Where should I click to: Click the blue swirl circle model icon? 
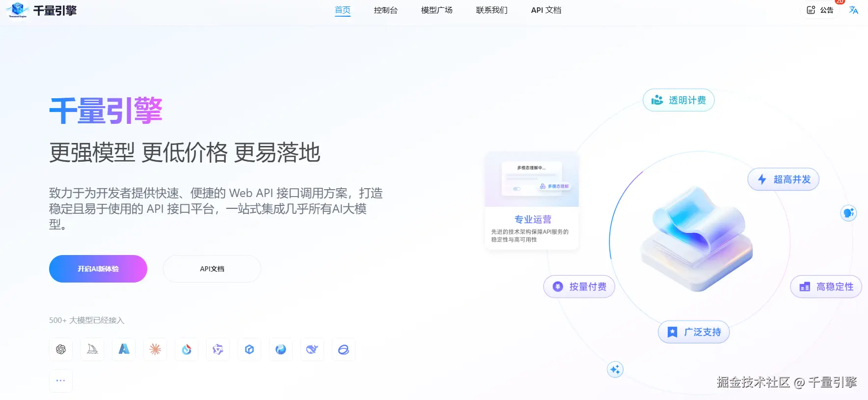click(x=281, y=349)
